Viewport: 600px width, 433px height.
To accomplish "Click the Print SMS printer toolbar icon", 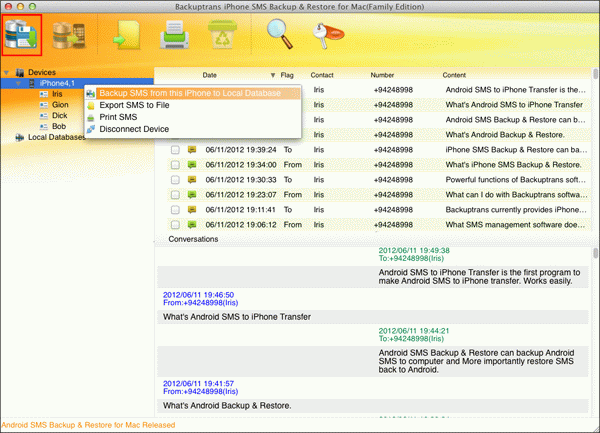I will pos(174,35).
